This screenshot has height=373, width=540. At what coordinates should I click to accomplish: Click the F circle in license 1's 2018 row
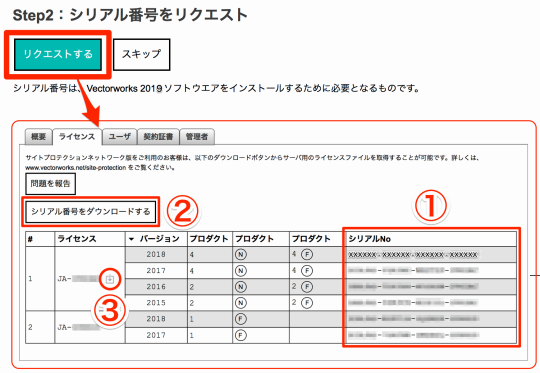pos(307,255)
